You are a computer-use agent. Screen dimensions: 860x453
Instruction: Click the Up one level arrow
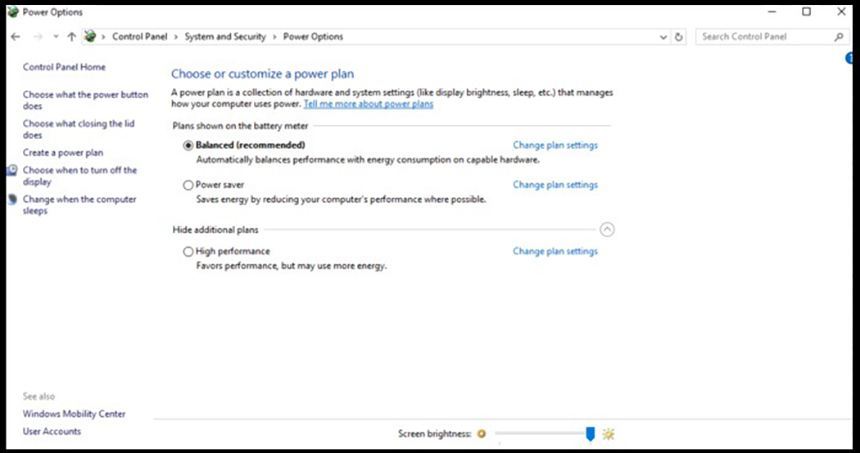tap(71, 37)
